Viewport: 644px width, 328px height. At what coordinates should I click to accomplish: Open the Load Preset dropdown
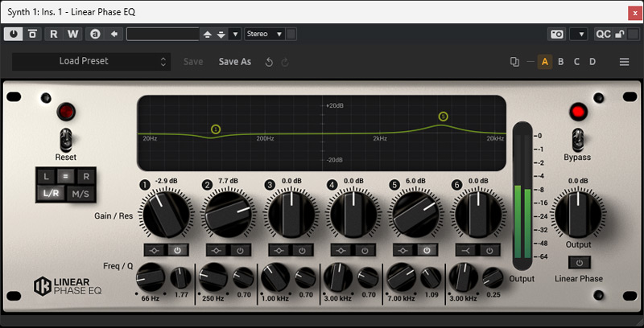[90, 61]
